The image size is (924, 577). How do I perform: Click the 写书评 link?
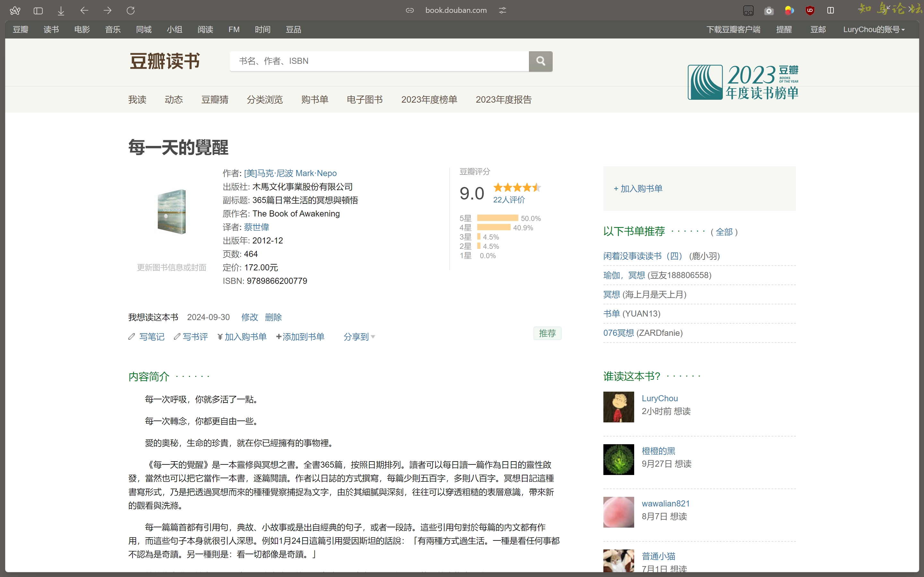click(195, 336)
